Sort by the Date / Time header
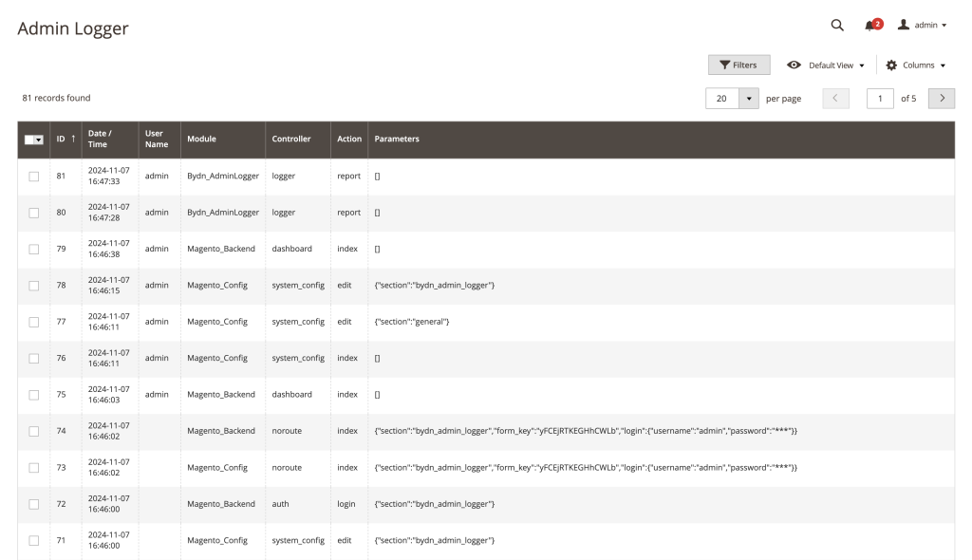Viewport: 972px width, 560px height. pos(98,140)
